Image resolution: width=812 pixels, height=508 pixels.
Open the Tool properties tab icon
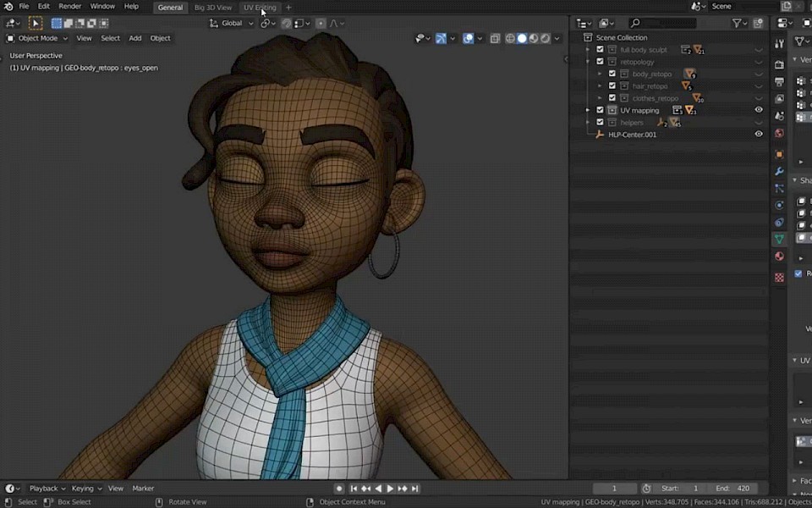[779, 44]
